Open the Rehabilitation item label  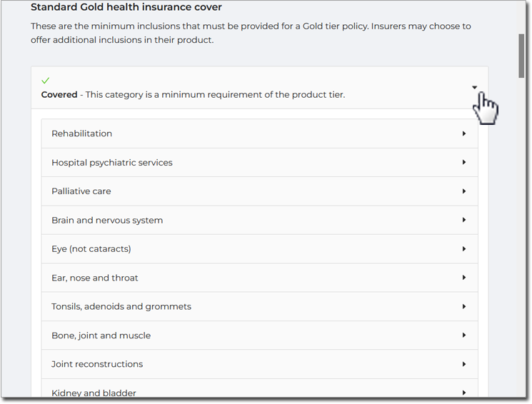coord(82,133)
